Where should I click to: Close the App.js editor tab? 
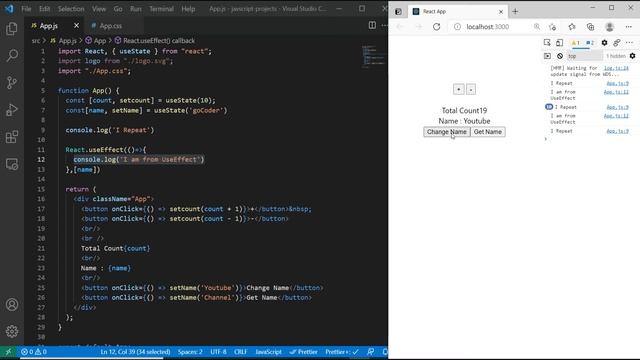76,26
